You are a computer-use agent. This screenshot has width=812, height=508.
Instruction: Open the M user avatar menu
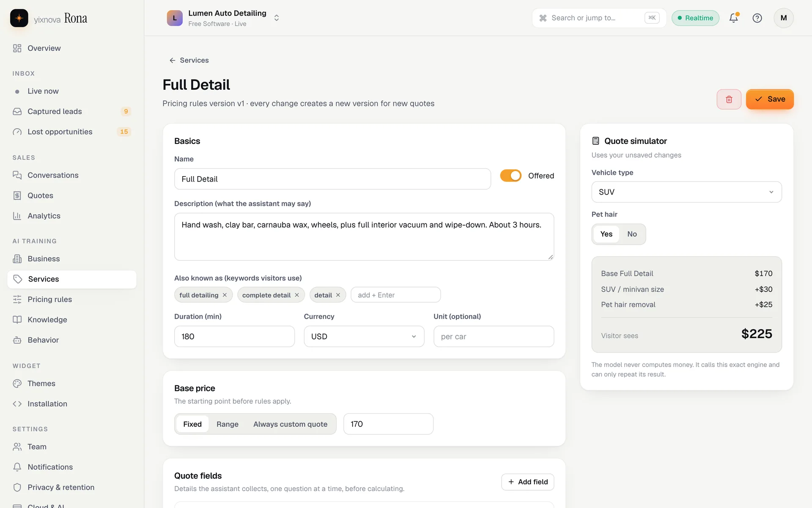[x=783, y=18]
